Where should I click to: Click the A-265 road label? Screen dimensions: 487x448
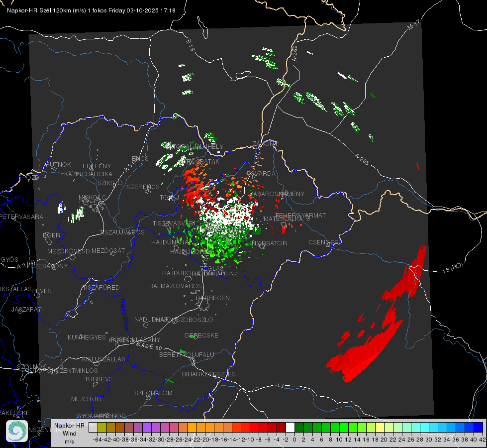click(362, 159)
